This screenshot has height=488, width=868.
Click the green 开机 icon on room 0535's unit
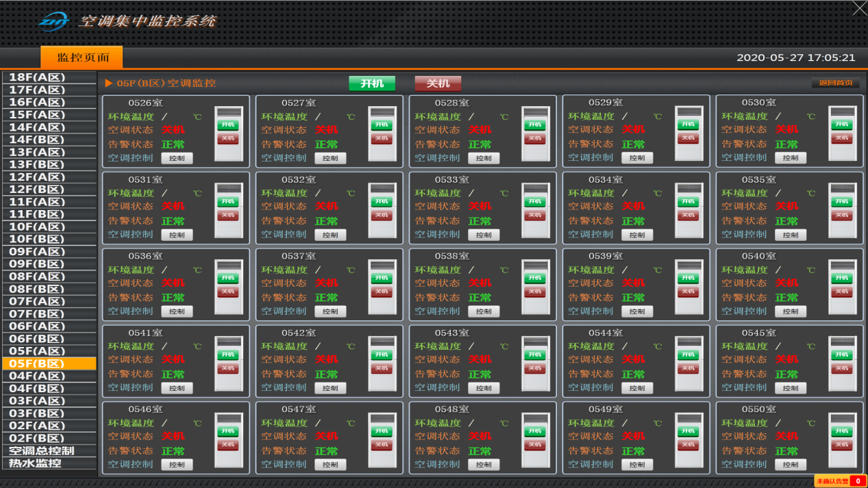[x=842, y=201]
